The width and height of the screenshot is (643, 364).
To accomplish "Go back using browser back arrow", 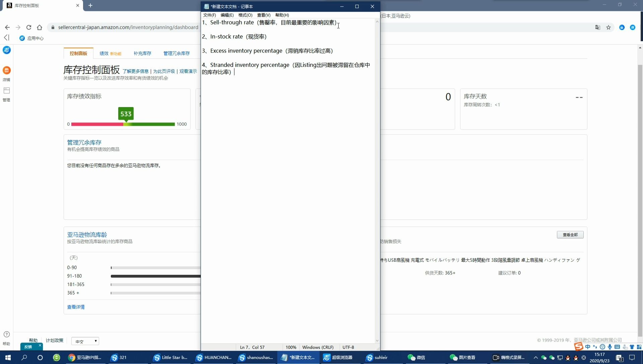I will pos(7,27).
